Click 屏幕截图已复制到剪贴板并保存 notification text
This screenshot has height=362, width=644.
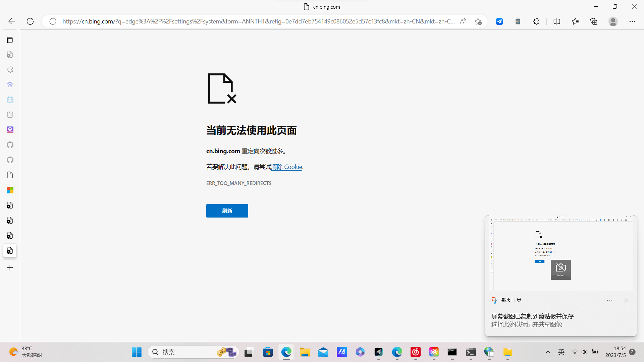pyautogui.click(x=532, y=316)
